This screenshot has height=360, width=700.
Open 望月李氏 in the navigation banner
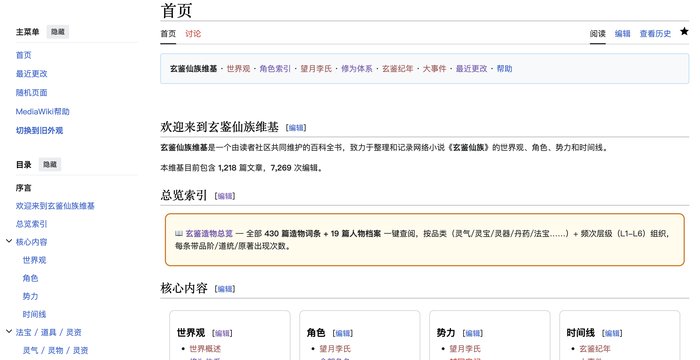click(x=316, y=68)
